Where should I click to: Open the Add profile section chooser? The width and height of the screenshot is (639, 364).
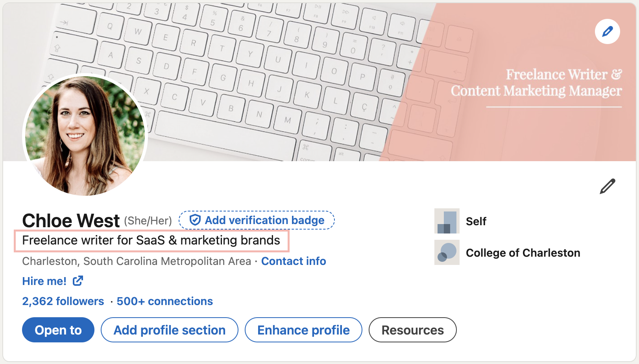point(169,330)
